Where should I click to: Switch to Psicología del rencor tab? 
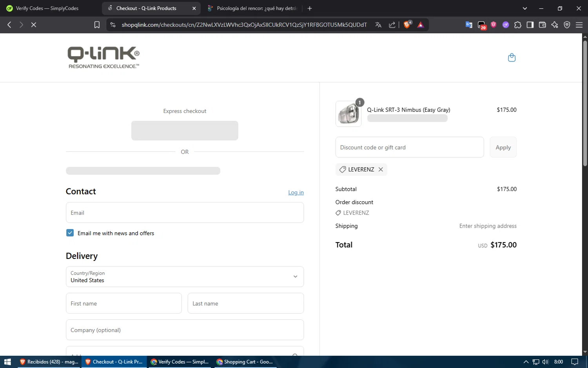point(252,8)
